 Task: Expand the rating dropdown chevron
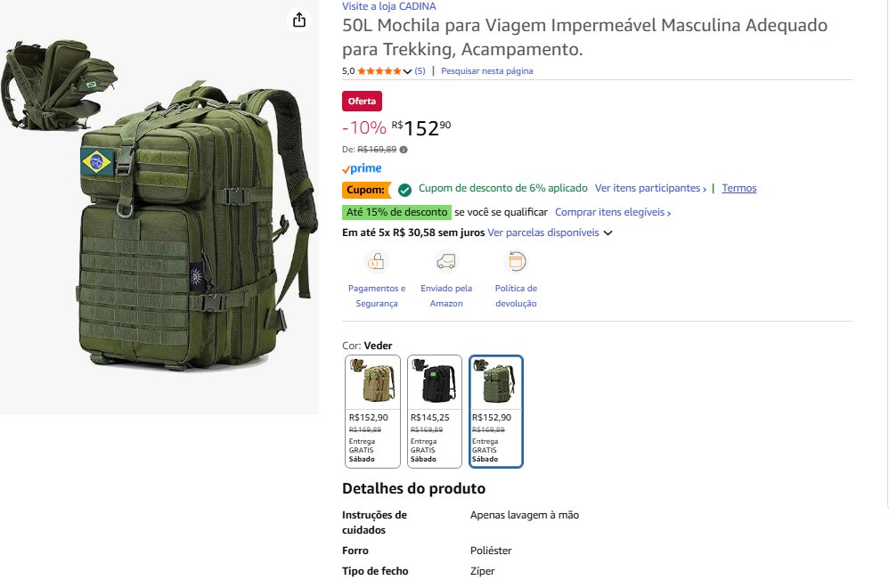[x=407, y=71]
